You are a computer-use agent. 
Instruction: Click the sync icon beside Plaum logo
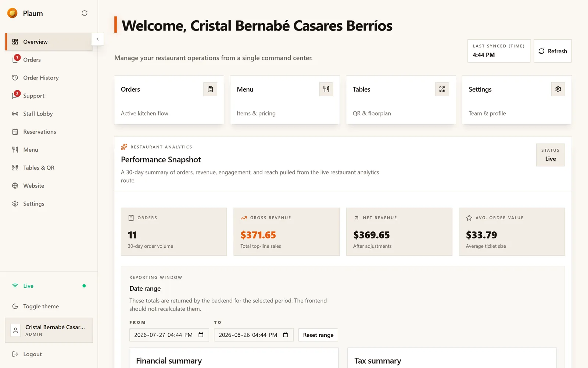85,13
